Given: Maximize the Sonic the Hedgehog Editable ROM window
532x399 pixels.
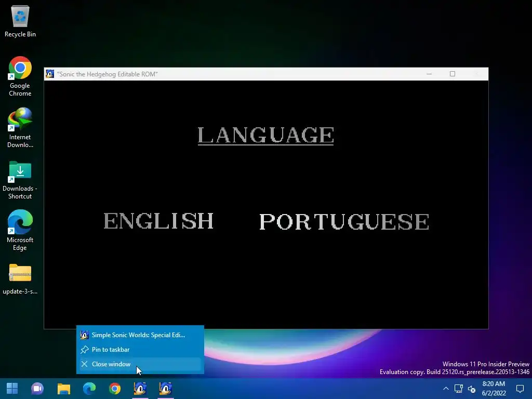Looking at the screenshot, I should [x=453, y=74].
